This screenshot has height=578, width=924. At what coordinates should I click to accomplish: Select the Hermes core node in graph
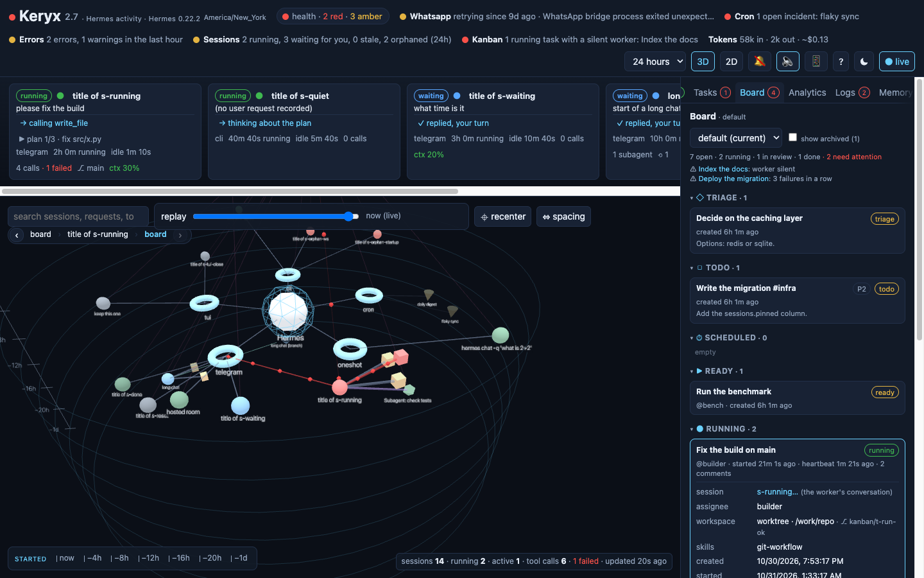click(x=288, y=311)
